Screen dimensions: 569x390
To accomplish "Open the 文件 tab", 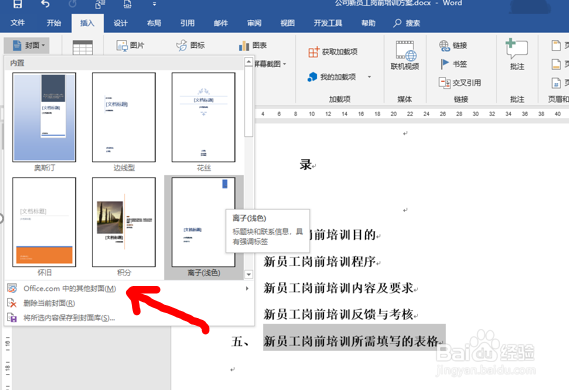I will [17, 23].
